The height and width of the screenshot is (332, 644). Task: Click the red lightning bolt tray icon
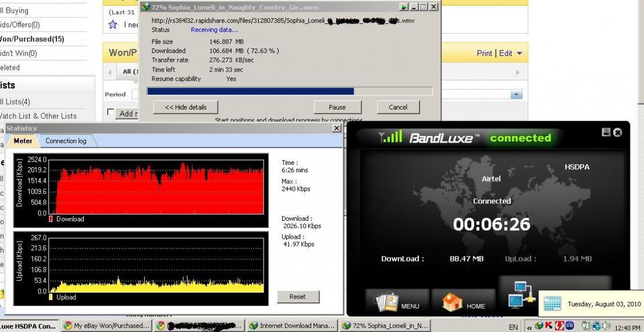click(560, 326)
